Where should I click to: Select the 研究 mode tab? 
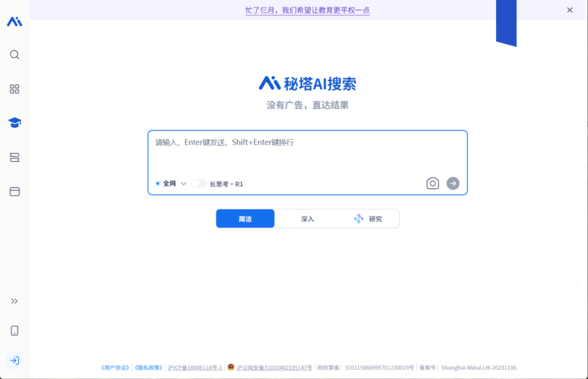(368, 219)
